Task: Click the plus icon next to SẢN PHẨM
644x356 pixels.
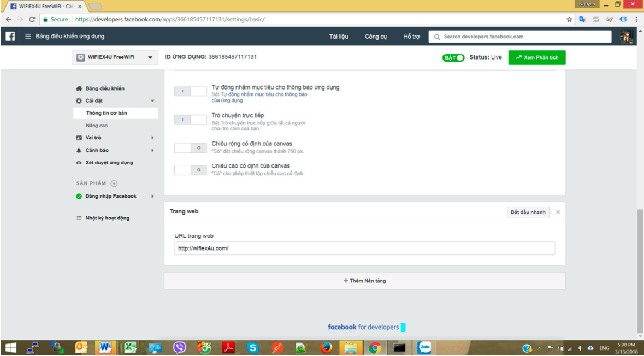Action: pyautogui.click(x=114, y=183)
